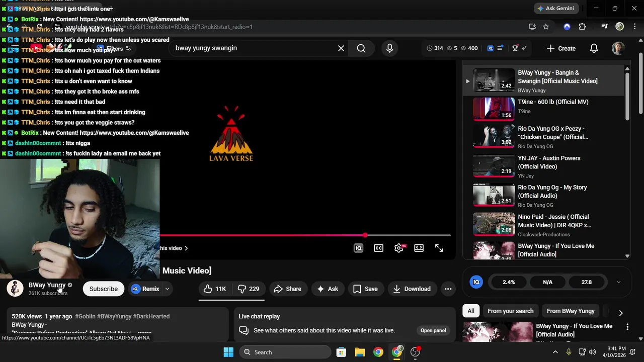Click the Windows taskbar Search box

pyautogui.click(x=285, y=352)
